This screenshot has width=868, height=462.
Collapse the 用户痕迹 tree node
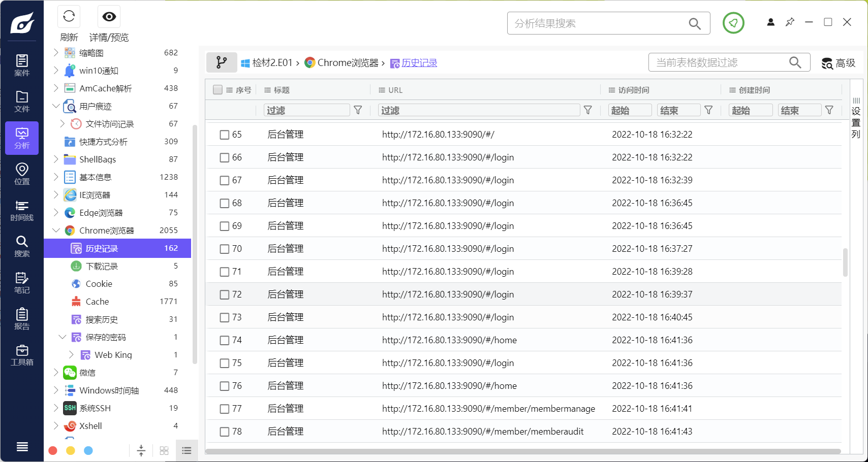click(56, 106)
